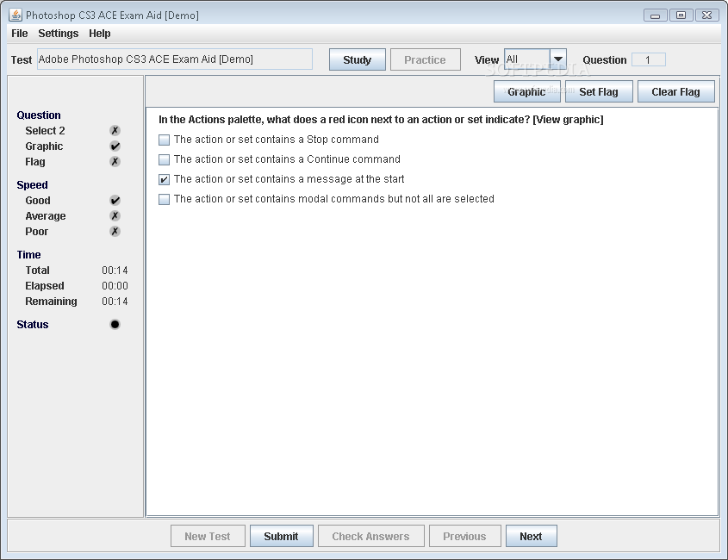
Task: Click the X indicator beside Poor
Action: 115,231
